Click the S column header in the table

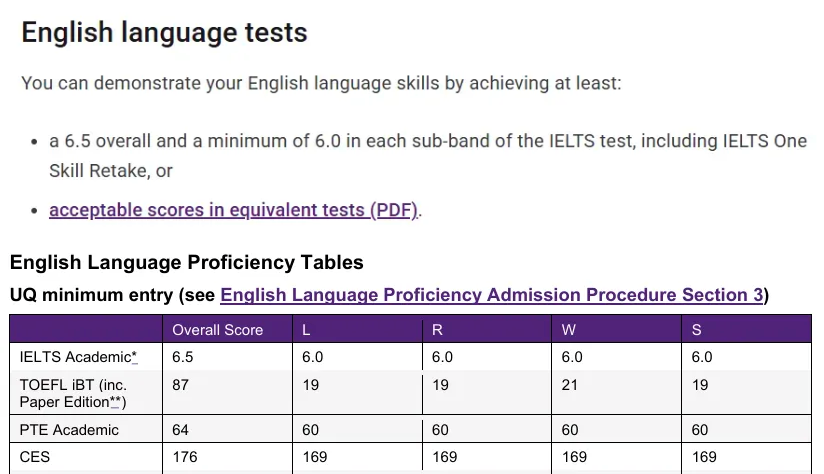[696, 329]
